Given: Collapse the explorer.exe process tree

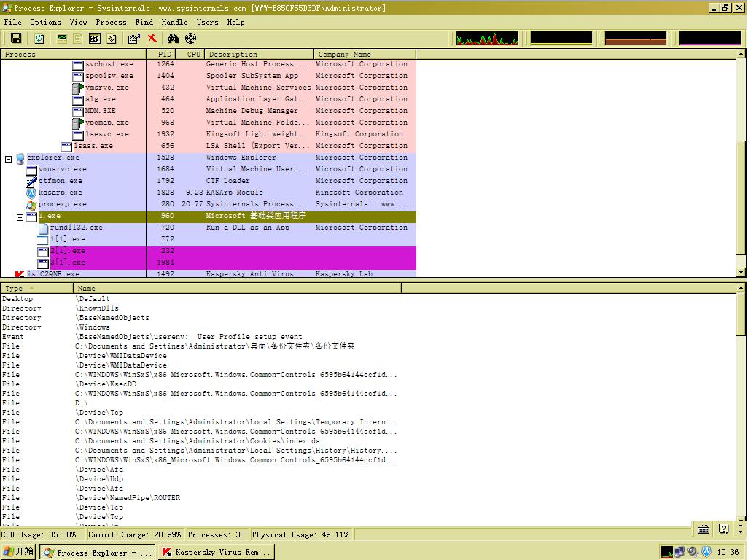Looking at the screenshot, I should (x=9, y=158).
